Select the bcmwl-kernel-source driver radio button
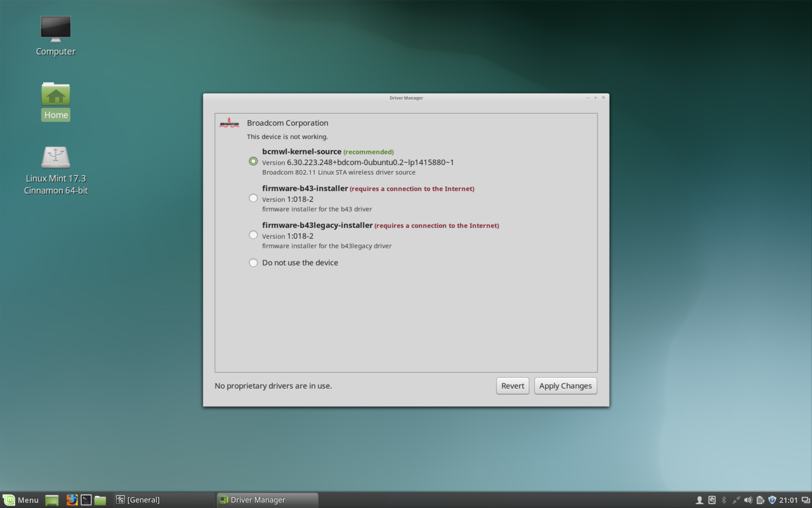This screenshot has height=508, width=812. click(253, 161)
